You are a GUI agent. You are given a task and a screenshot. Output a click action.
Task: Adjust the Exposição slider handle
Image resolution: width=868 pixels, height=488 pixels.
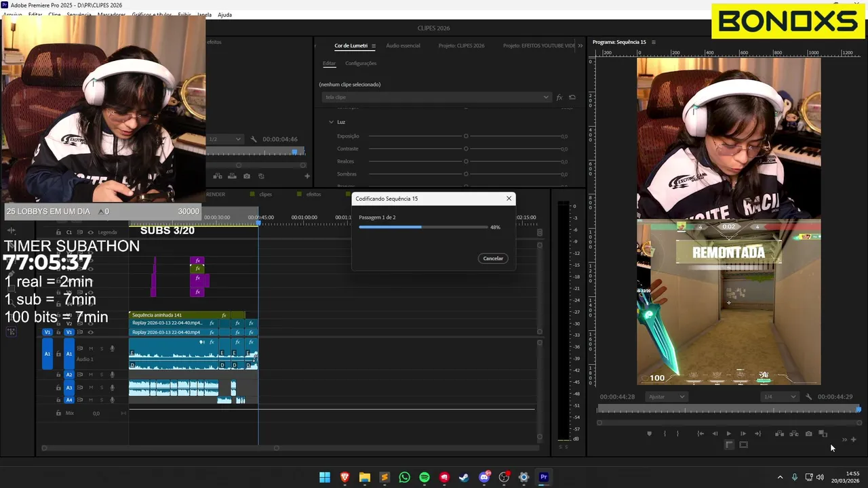pos(466,136)
